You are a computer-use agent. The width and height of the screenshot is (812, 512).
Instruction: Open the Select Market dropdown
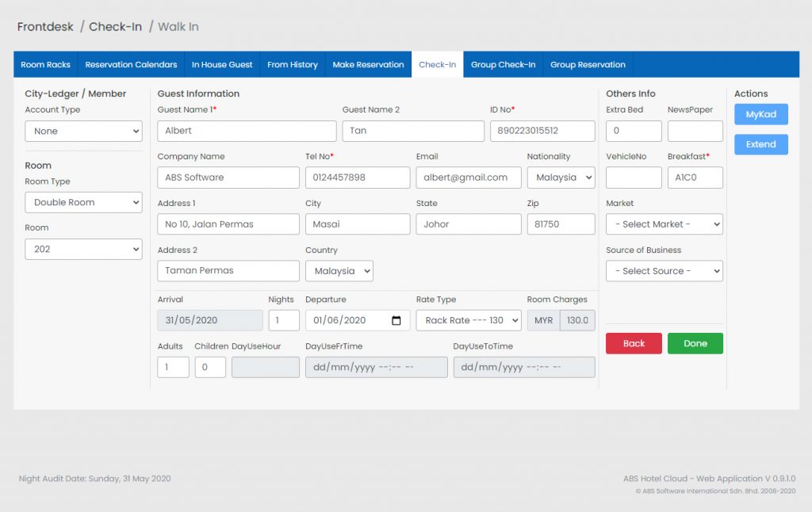click(664, 224)
